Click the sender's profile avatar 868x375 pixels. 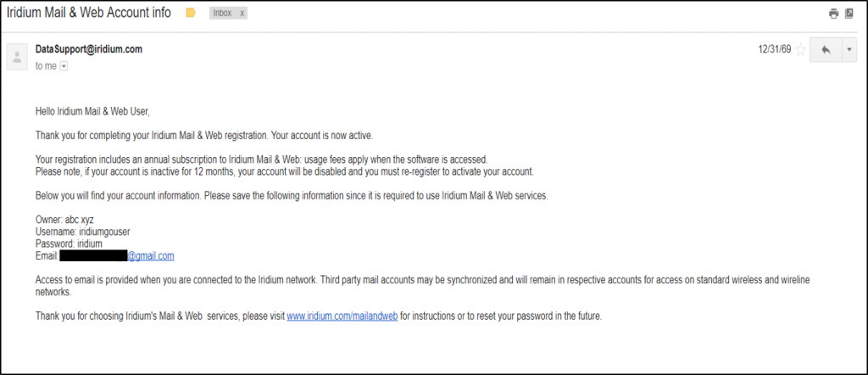16,57
